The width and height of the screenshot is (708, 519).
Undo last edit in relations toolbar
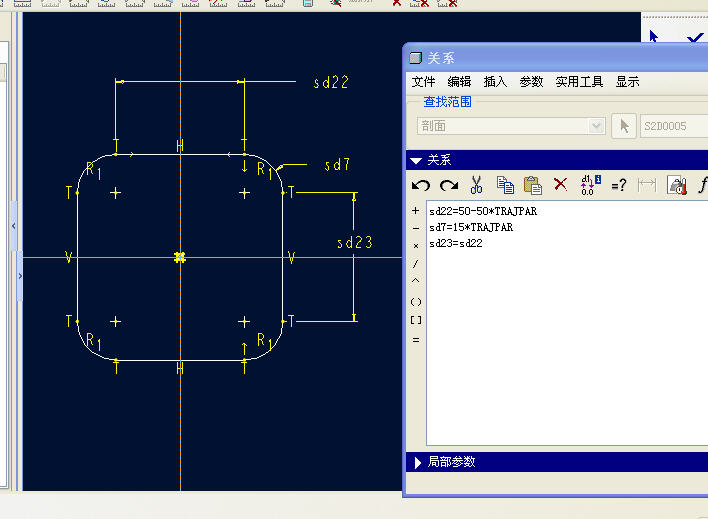point(421,185)
